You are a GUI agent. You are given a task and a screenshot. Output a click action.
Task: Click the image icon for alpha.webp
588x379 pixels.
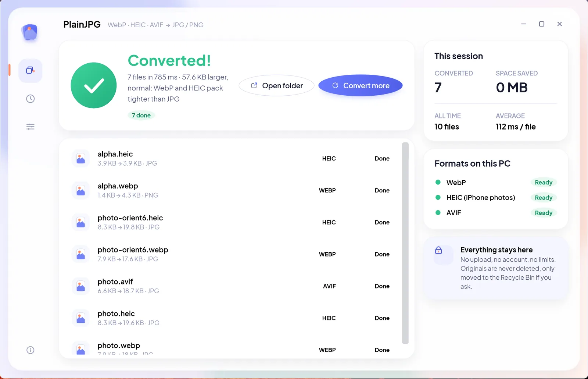pyautogui.click(x=81, y=191)
